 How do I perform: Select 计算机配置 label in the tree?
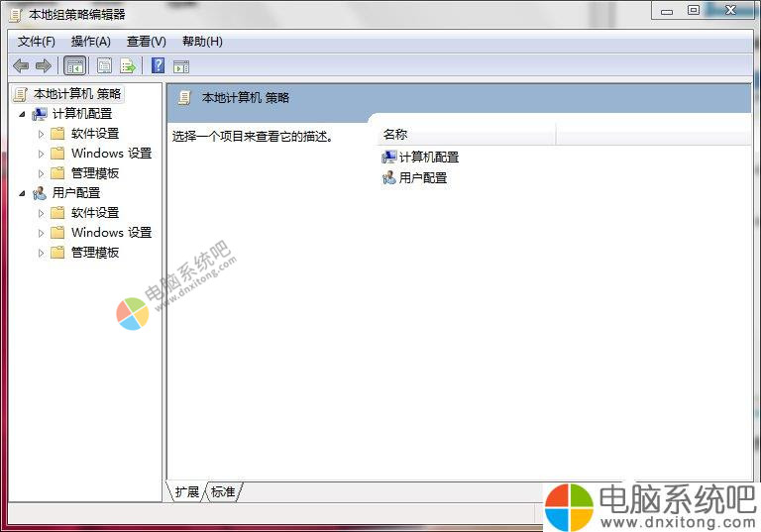[x=82, y=114]
